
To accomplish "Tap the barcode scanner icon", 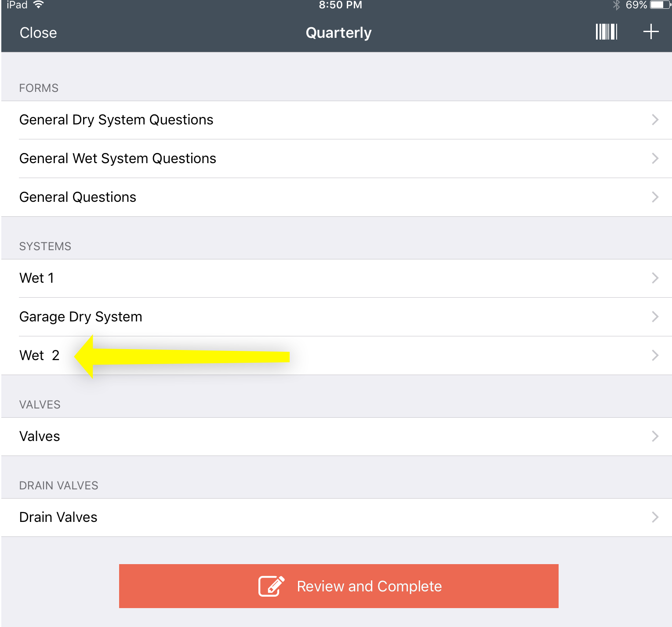I will click(x=607, y=32).
